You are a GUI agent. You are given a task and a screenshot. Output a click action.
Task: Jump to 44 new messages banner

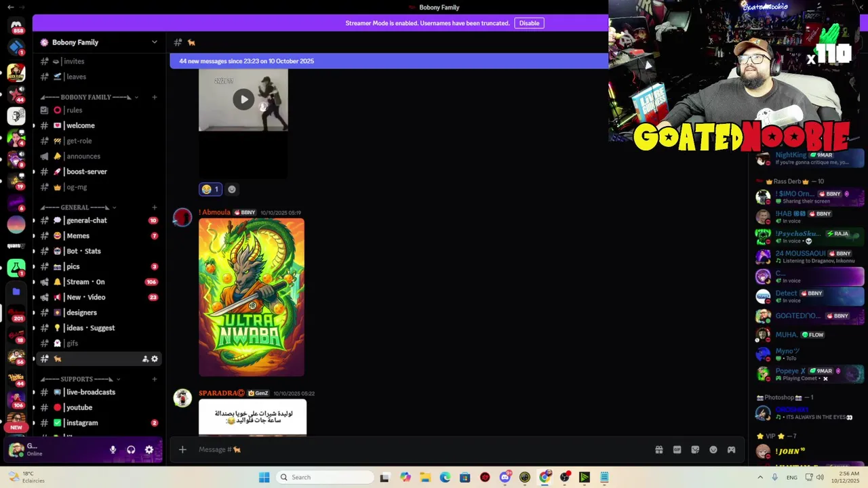pyautogui.click(x=389, y=61)
